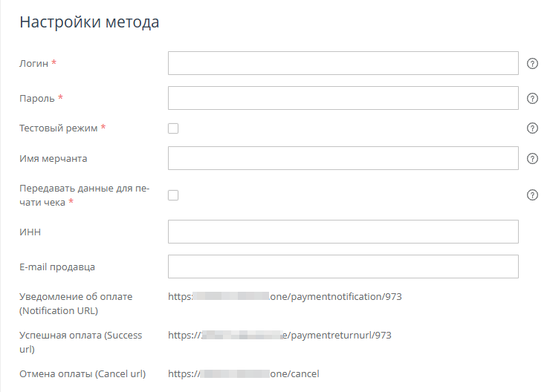Tick the Передавать данные для печати чека checkbox

pos(173,195)
